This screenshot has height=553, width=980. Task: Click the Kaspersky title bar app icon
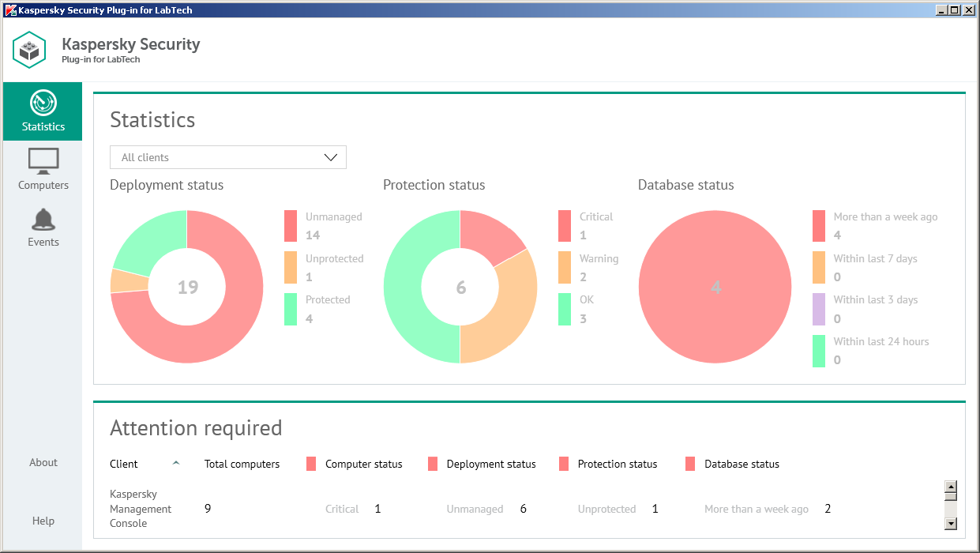coord(10,10)
